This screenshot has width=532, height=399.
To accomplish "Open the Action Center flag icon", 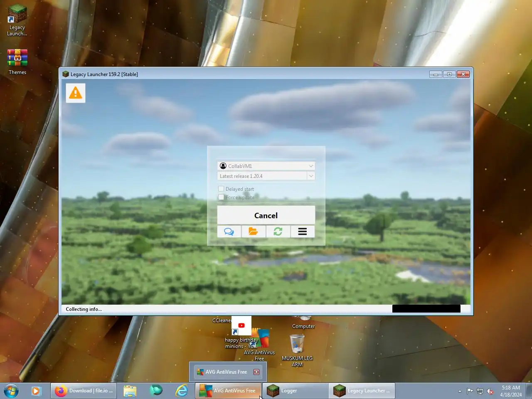I will pyautogui.click(x=470, y=391).
